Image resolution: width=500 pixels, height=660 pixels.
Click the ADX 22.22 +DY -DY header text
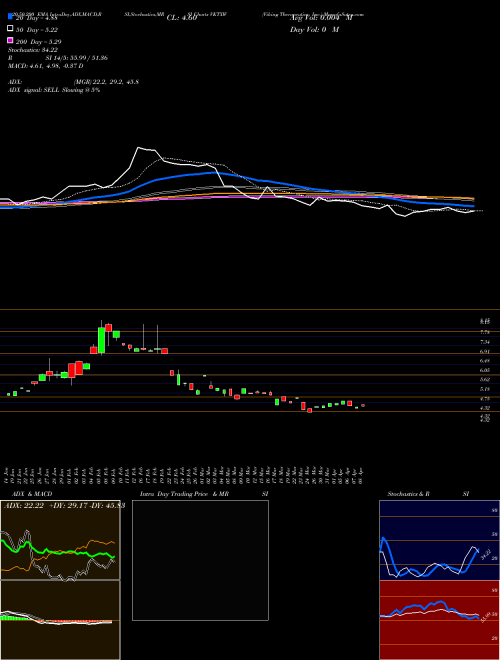click(64, 506)
